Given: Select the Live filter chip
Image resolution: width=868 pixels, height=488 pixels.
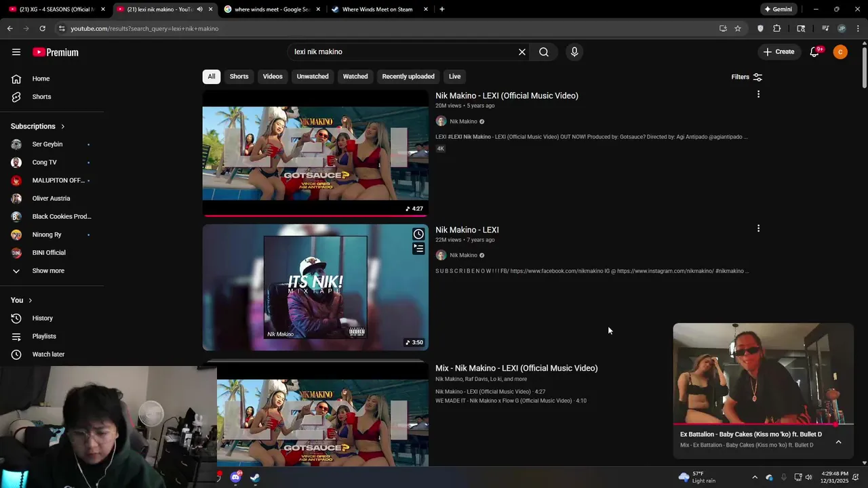Looking at the screenshot, I should pos(454,77).
